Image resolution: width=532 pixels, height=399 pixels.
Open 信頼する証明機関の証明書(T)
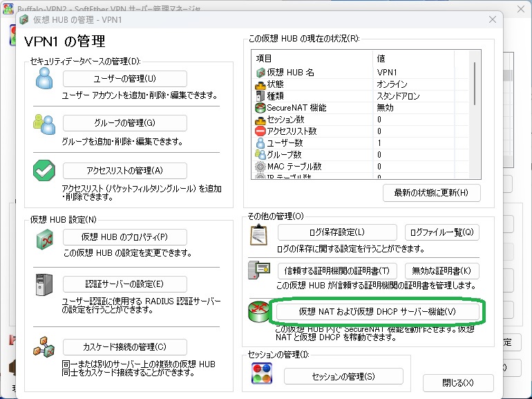coord(337,271)
